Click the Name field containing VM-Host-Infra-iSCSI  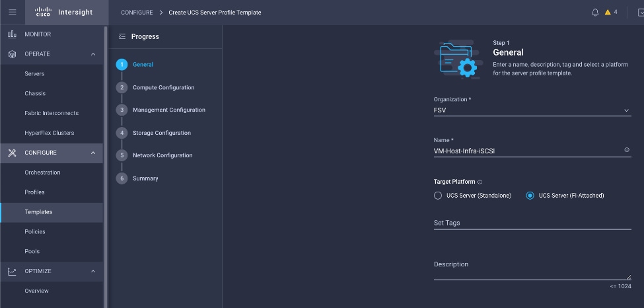click(532, 151)
